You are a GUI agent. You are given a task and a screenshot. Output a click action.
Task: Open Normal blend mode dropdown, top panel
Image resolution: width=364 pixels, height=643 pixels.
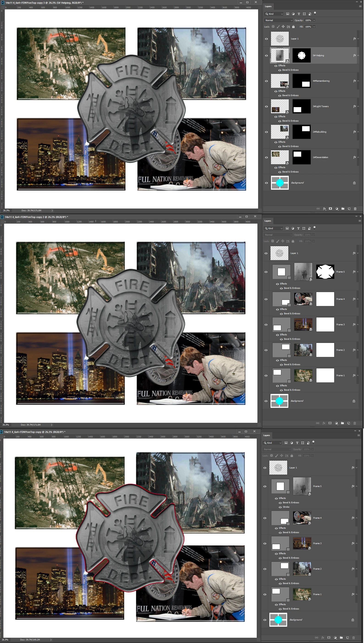279,20
